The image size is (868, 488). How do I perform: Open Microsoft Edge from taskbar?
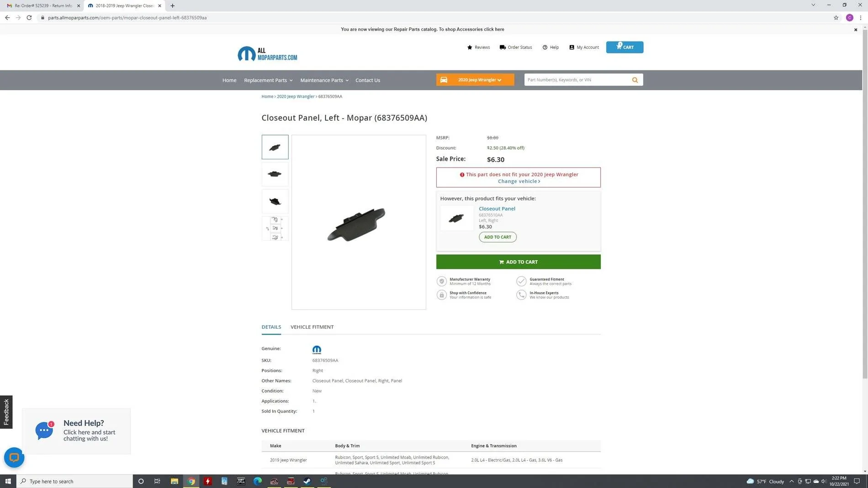pyautogui.click(x=258, y=481)
